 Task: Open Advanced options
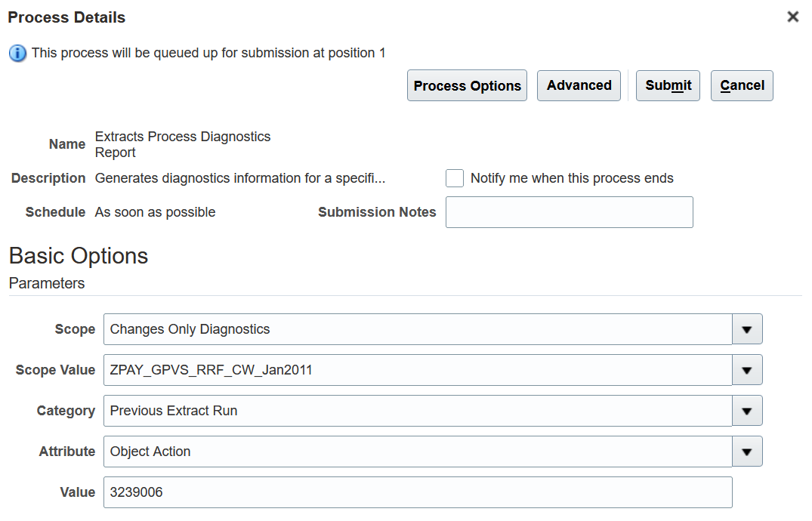coord(579,85)
